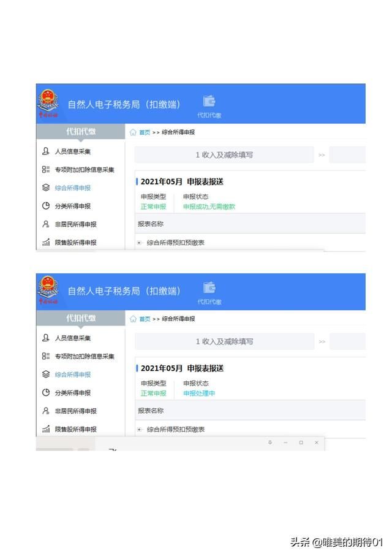The width and height of the screenshot is (392, 556).
Task: Select 代扣代缴 sidebar tab in upper screenshot
Action: pos(81,132)
